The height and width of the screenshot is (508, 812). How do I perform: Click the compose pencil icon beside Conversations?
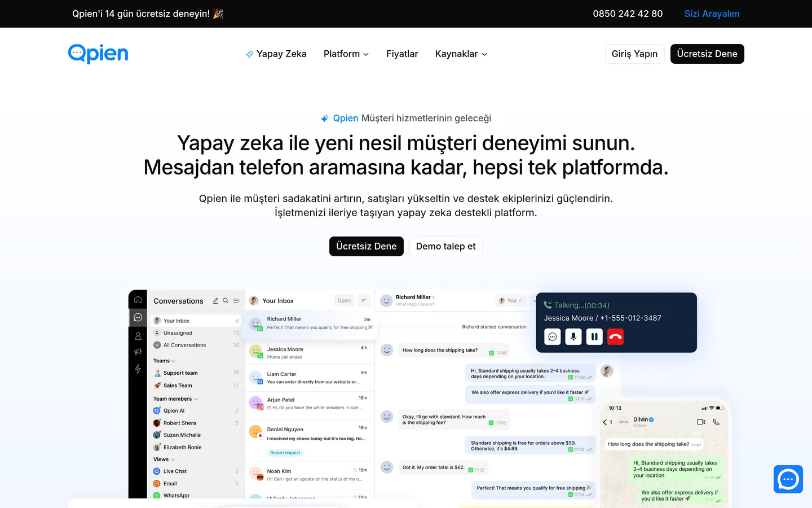tap(215, 301)
